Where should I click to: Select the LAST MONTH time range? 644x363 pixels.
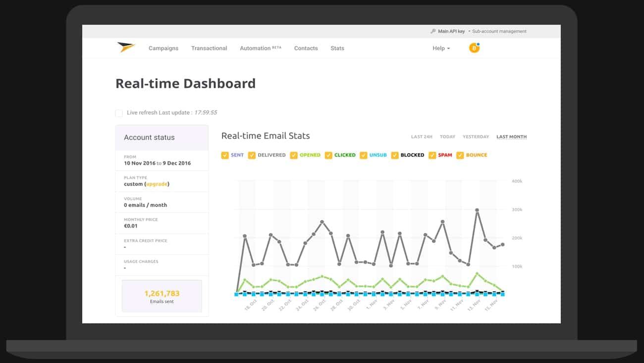tap(511, 137)
